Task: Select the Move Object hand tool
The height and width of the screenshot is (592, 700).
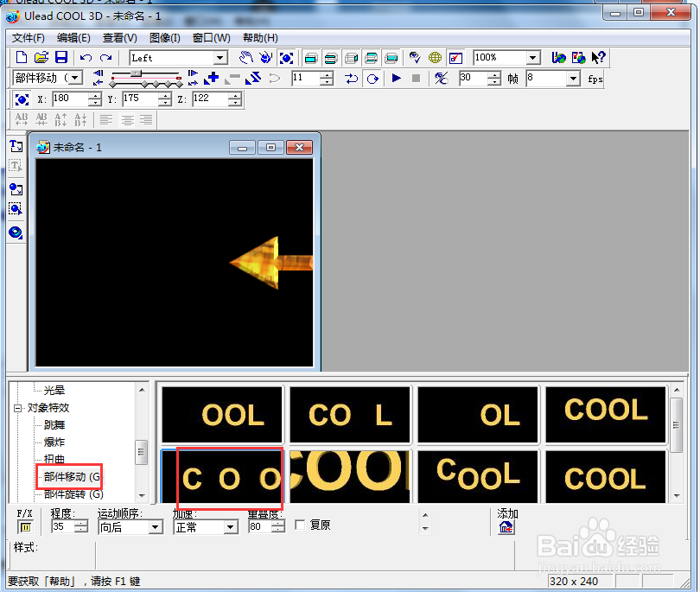Action: click(x=245, y=58)
